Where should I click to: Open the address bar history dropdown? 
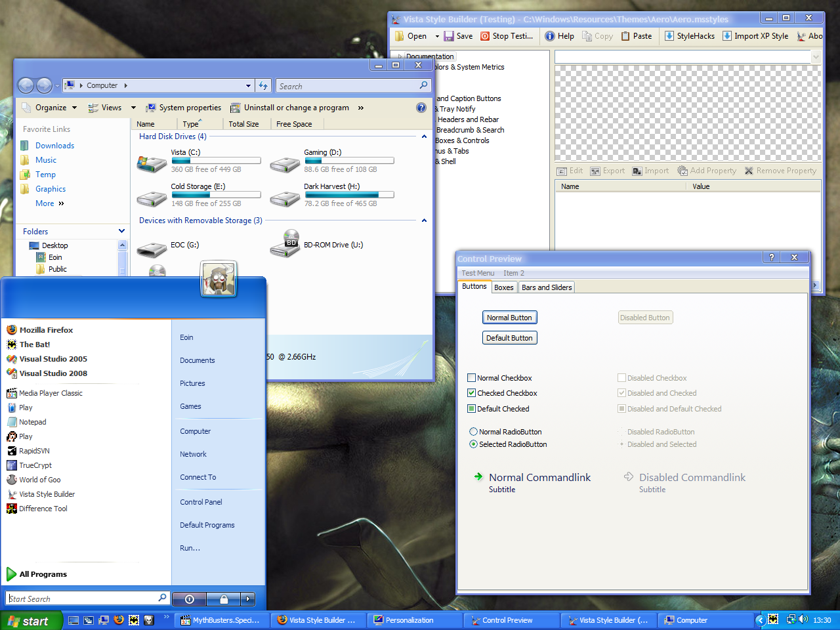click(248, 86)
